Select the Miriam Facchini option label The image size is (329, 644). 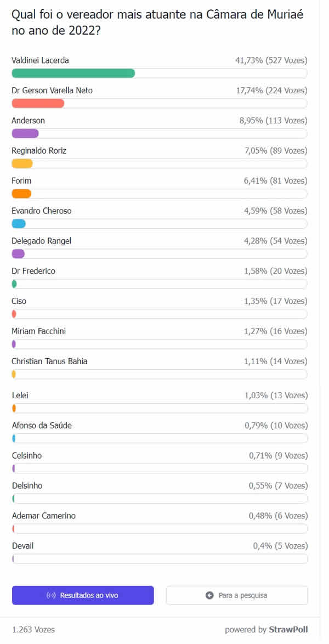pyautogui.click(x=39, y=331)
